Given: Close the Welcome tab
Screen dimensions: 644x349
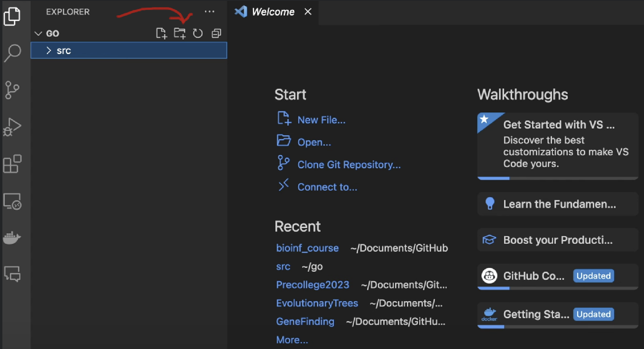Looking at the screenshot, I should pos(308,12).
